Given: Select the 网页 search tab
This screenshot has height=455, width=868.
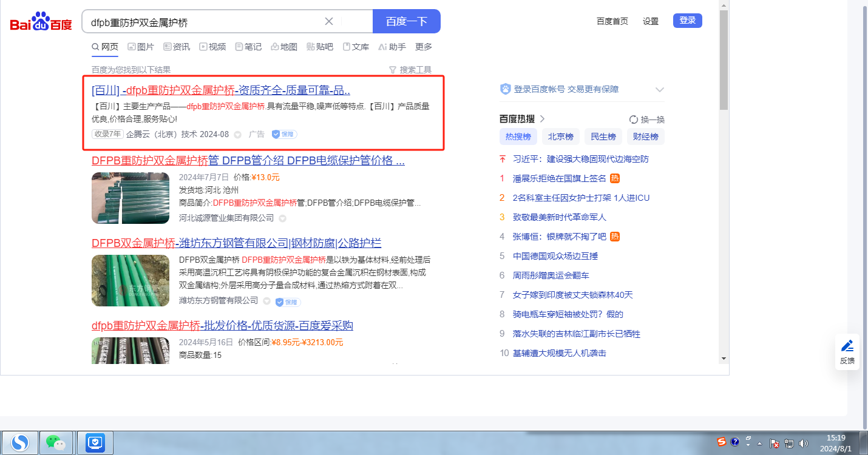Looking at the screenshot, I should tap(105, 47).
